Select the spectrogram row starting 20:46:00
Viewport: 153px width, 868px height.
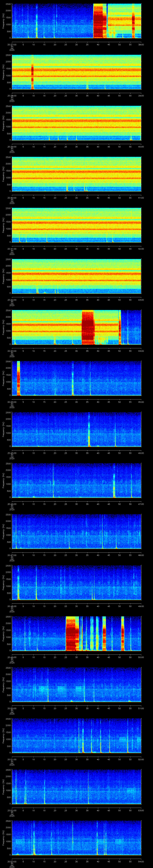point(76,480)
